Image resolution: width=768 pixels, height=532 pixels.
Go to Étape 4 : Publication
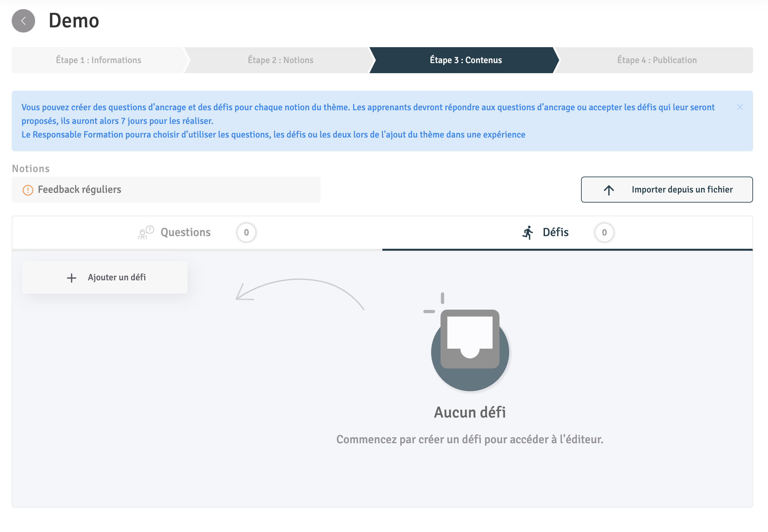tap(657, 60)
